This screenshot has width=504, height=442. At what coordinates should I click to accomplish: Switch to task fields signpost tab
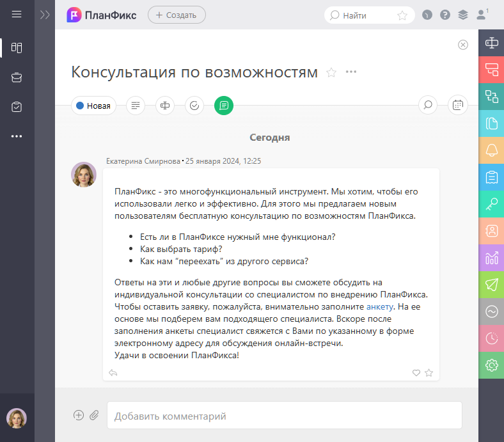pyautogui.click(x=165, y=106)
